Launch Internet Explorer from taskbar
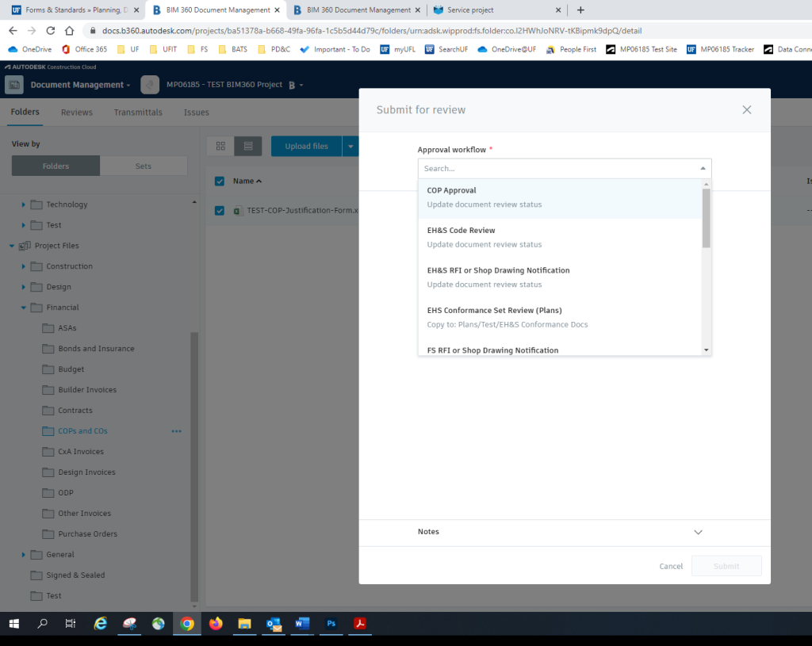Image resolution: width=812 pixels, height=646 pixels. coord(100,624)
